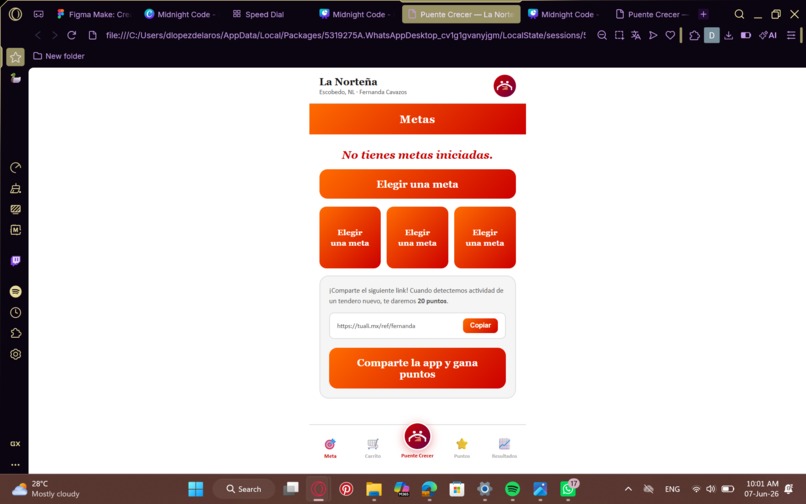Click the Metas header banner
The width and height of the screenshot is (806, 504).
[417, 119]
